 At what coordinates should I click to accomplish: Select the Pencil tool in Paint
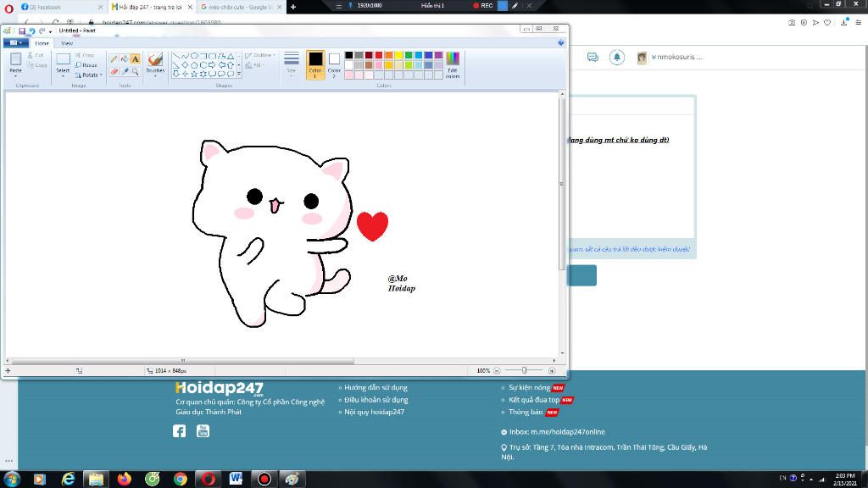click(114, 58)
